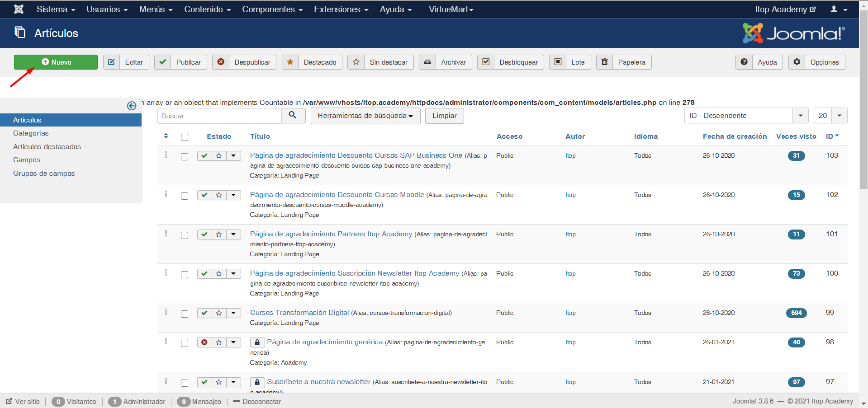Click the green Nuevo button

pos(55,62)
